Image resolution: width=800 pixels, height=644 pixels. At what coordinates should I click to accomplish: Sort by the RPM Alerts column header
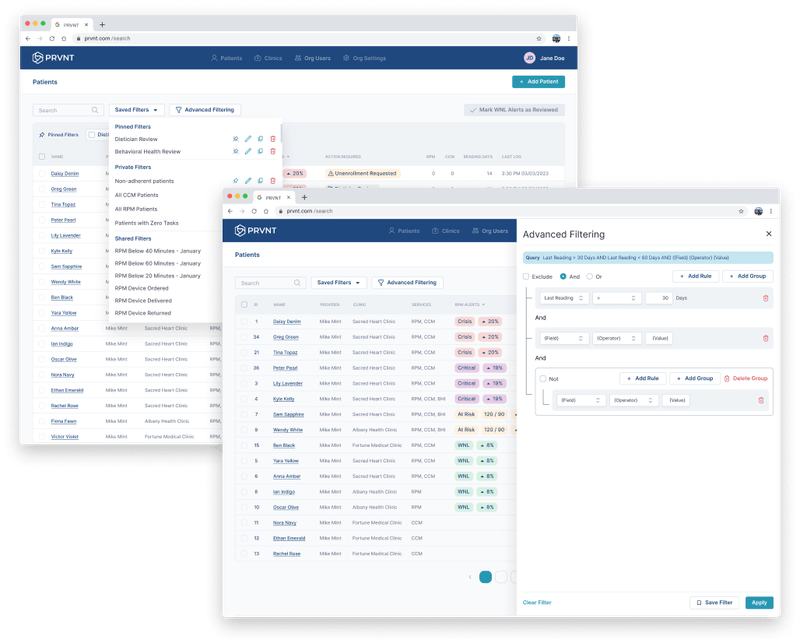[469, 305]
